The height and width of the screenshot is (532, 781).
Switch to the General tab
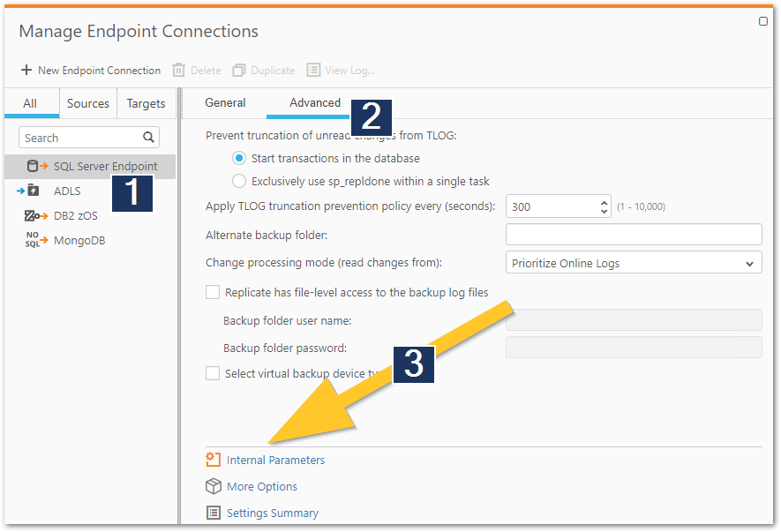(225, 103)
